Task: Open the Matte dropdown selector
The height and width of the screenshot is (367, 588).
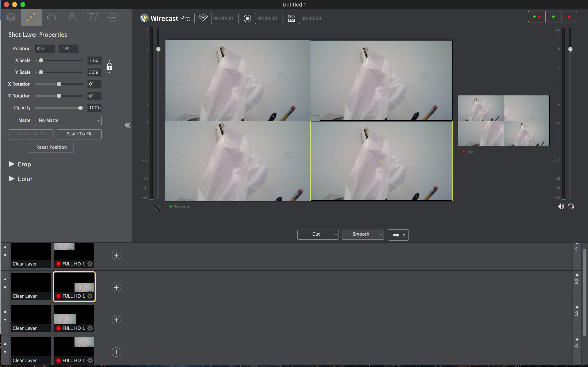Action: 67,120
